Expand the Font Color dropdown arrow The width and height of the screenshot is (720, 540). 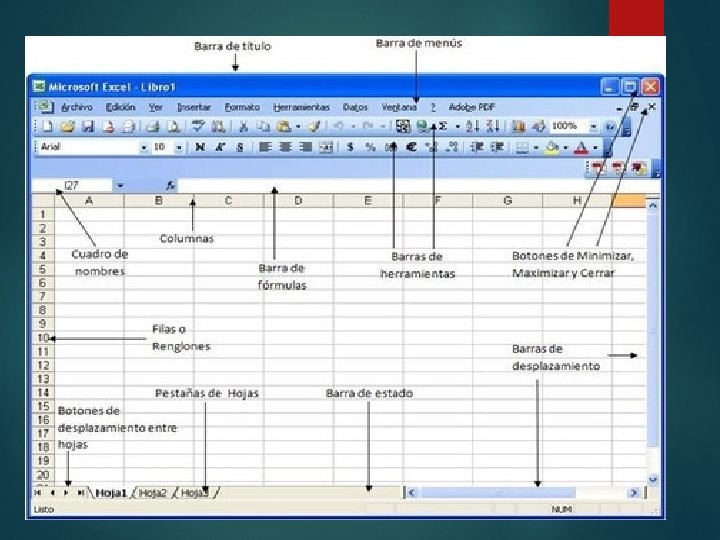click(596, 148)
